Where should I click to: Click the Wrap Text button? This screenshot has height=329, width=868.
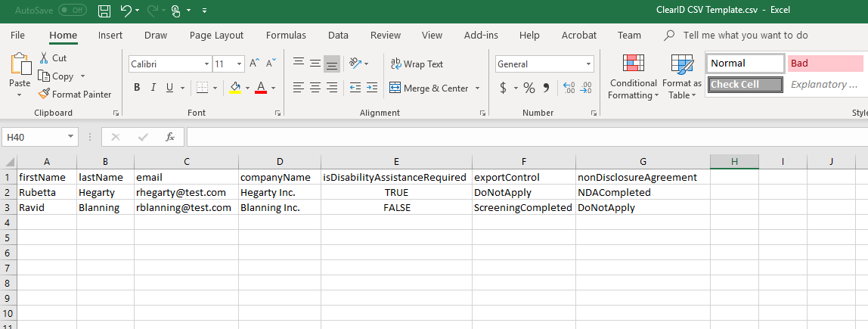tap(416, 64)
